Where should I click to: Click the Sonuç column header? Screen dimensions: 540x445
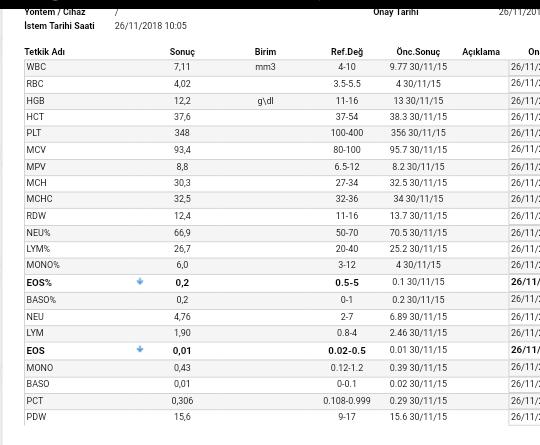(x=182, y=52)
